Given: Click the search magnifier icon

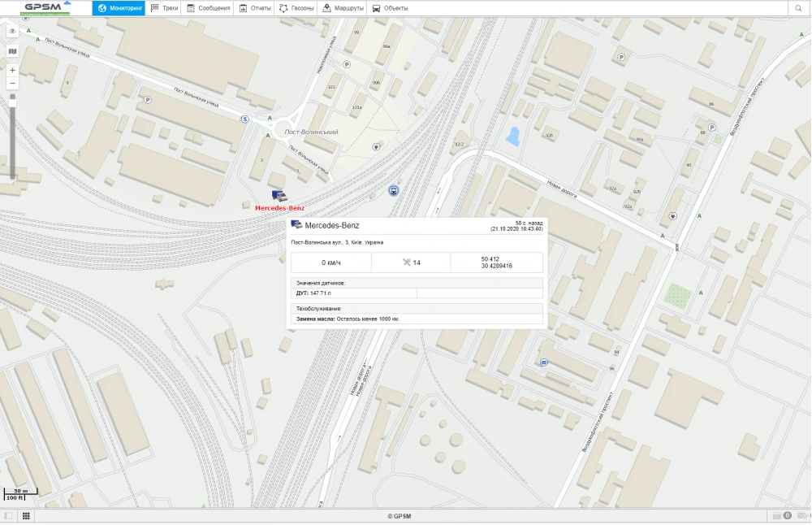Looking at the screenshot, I should point(800,8).
